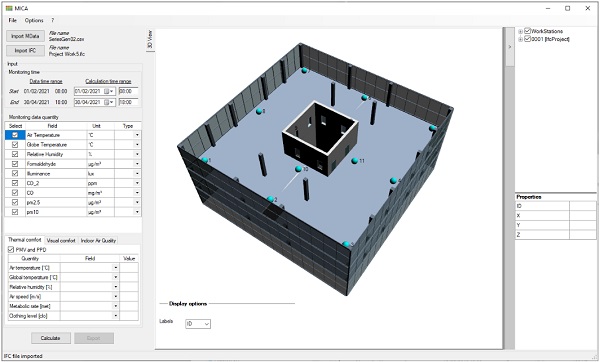The height and width of the screenshot is (362, 600).
Task: Switch to the Indoor Air Quality tab
Action: (x=98, y=240)
